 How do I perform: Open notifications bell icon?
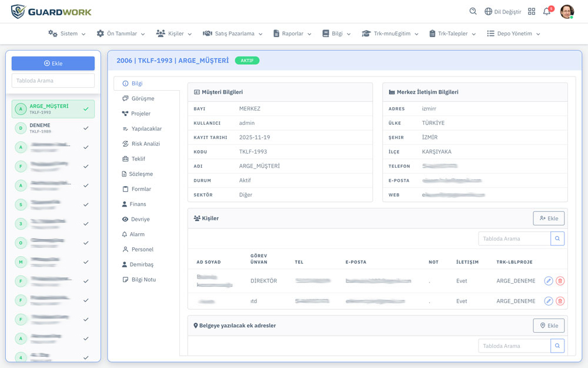547,11
